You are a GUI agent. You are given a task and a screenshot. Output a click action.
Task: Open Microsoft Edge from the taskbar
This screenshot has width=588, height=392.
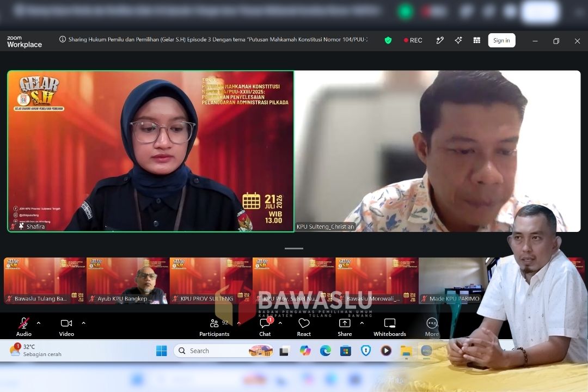(326, 351)
